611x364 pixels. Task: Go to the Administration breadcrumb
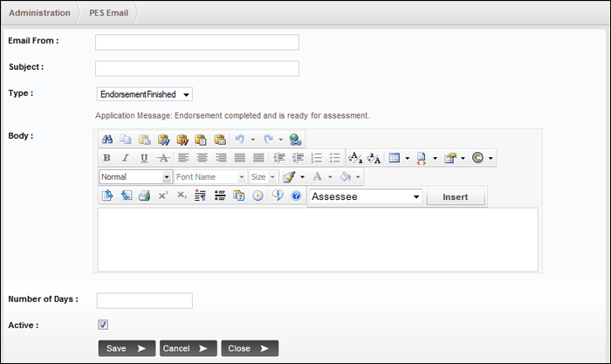[x=39, y=14]
